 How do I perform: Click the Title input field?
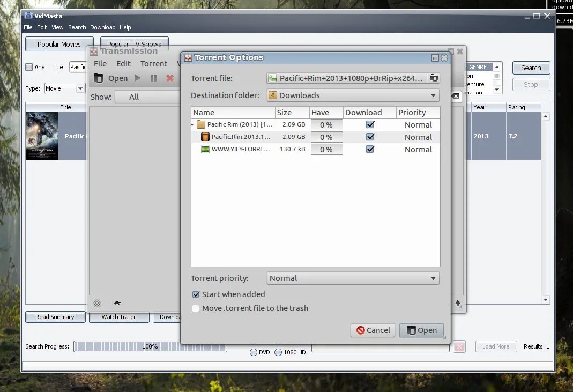pos(78,67)
